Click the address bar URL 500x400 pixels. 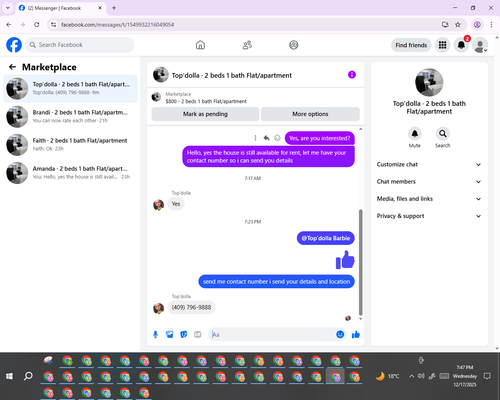click(x=117, y=25)
